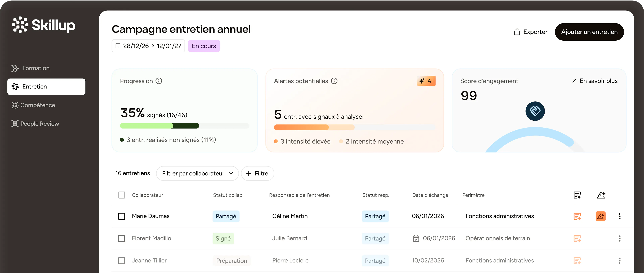
Task: Click the People Review sidebar icon
Action: (15, 124)
